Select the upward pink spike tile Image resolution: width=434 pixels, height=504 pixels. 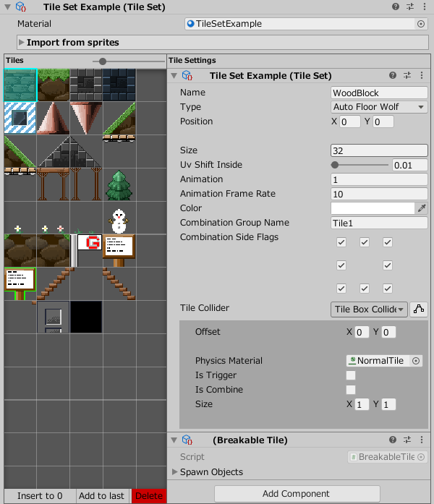tap(54, 118)
